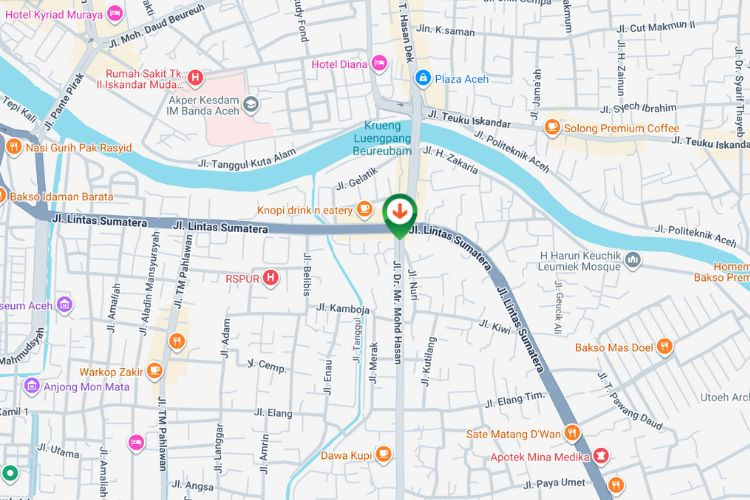Select the Hotel Diana pink bed icon
The width and height of the screenshot is (750, 500).
379,63
